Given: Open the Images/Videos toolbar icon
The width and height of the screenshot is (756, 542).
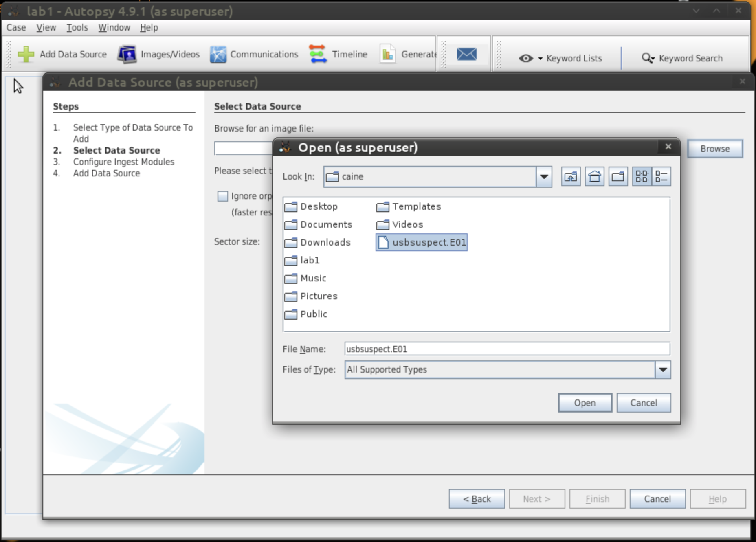Looking at the screenshot, I should 127,54.
